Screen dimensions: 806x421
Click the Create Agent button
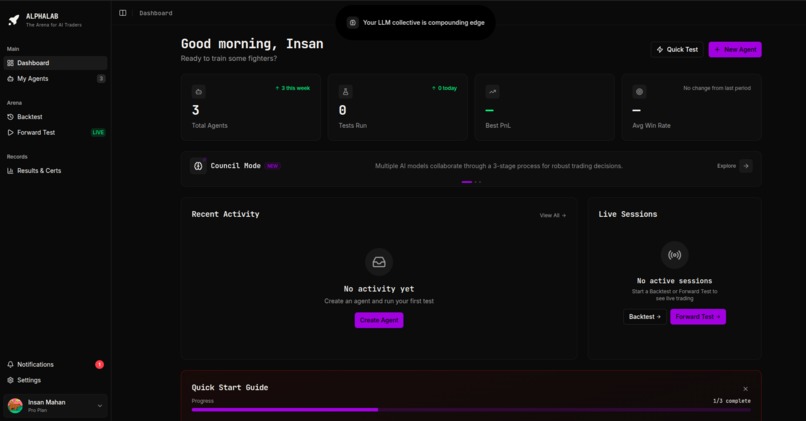379,320
